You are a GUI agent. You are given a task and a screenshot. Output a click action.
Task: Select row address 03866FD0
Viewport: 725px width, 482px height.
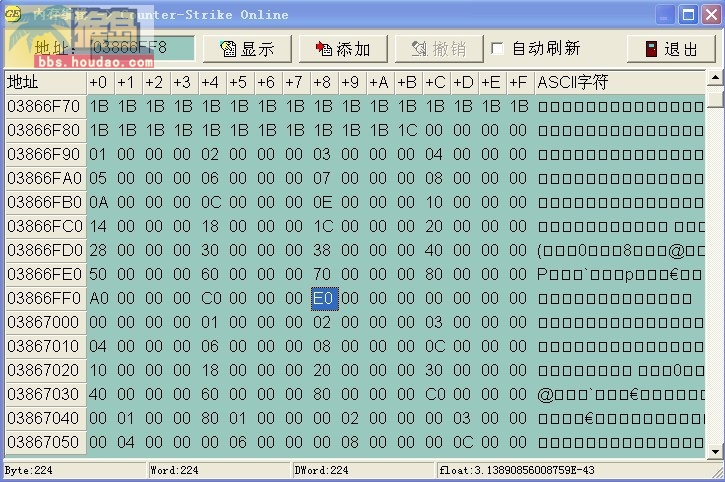coord(45,251)
